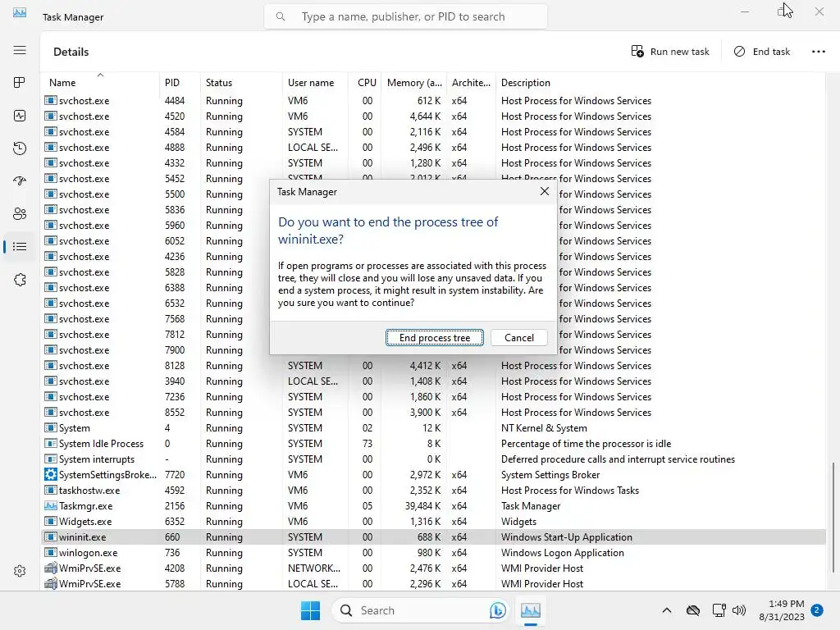Image resolution: width=840 pixels, height=630 pixels.
Task: Click the taskbar clock showing 1:49 PM
Action: coord(782,610)
